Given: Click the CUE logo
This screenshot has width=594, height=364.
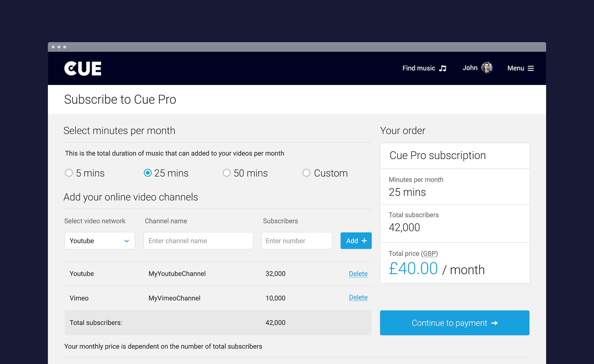Looking at the screenshot, I should click(83, 68).
